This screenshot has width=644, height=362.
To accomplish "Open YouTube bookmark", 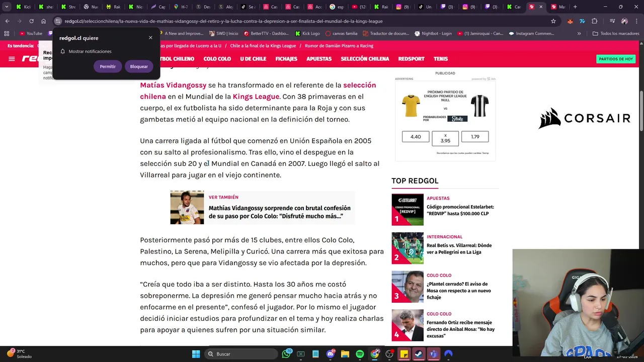I will [x=31, y=34].
